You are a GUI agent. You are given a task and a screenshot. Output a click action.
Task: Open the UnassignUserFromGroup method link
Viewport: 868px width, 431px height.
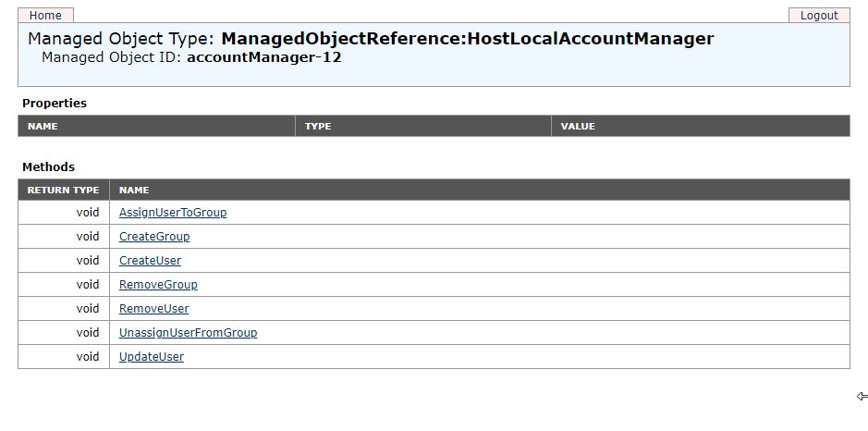(189, 332)
